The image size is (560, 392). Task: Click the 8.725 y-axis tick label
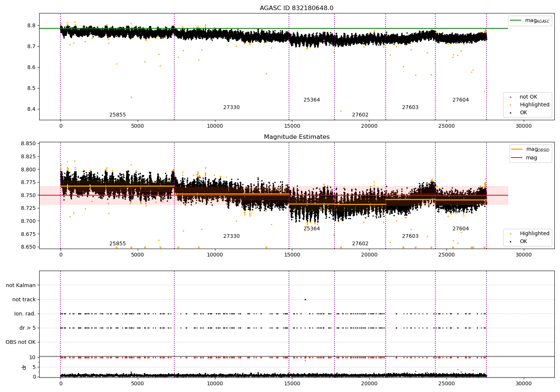[28, 208]
